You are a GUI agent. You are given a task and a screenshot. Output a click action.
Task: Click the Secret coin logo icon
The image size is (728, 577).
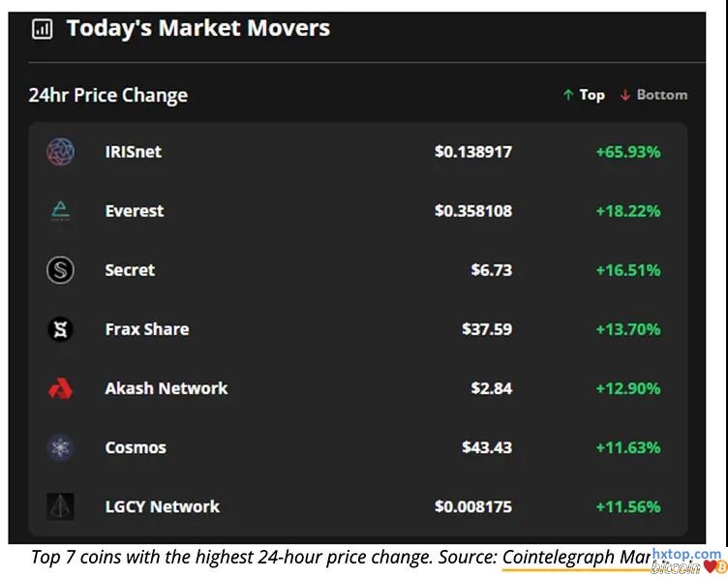[60, 270]
